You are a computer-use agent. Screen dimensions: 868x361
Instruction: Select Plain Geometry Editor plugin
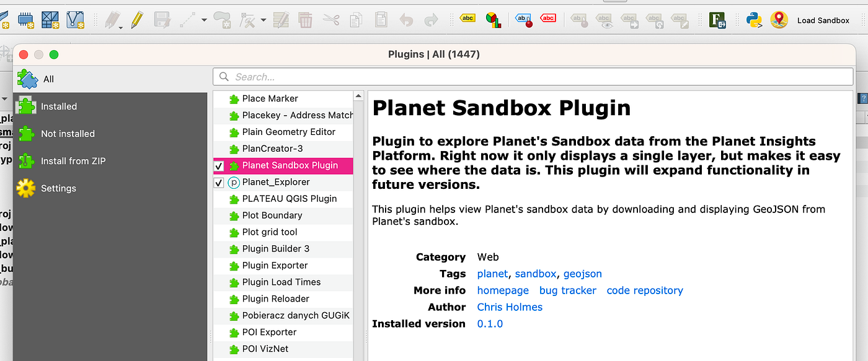tap(283, 132)
